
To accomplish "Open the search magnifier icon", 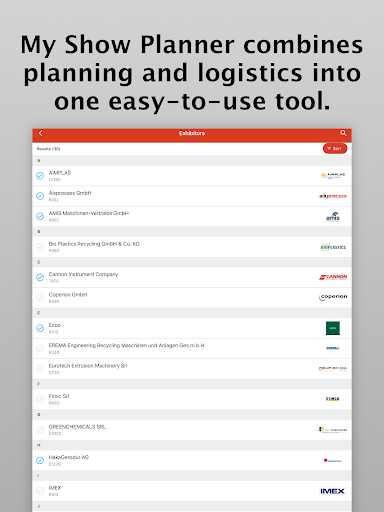I will (x=343, y=133).
